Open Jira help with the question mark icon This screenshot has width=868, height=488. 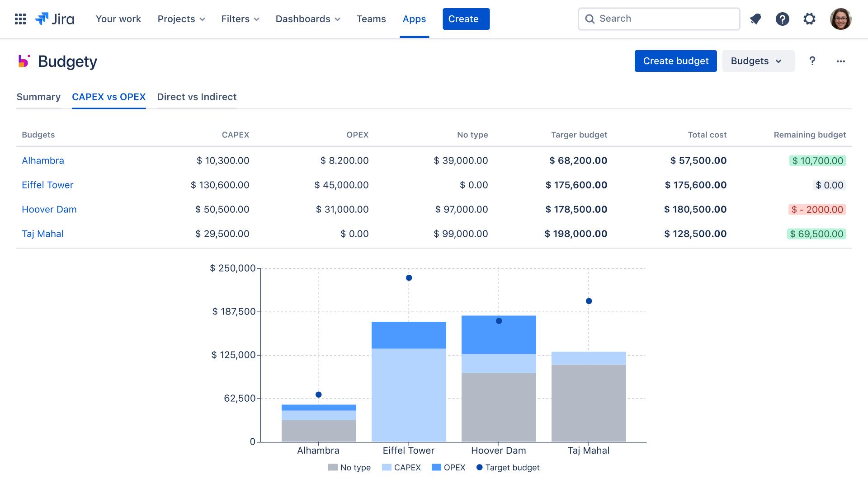783,19
